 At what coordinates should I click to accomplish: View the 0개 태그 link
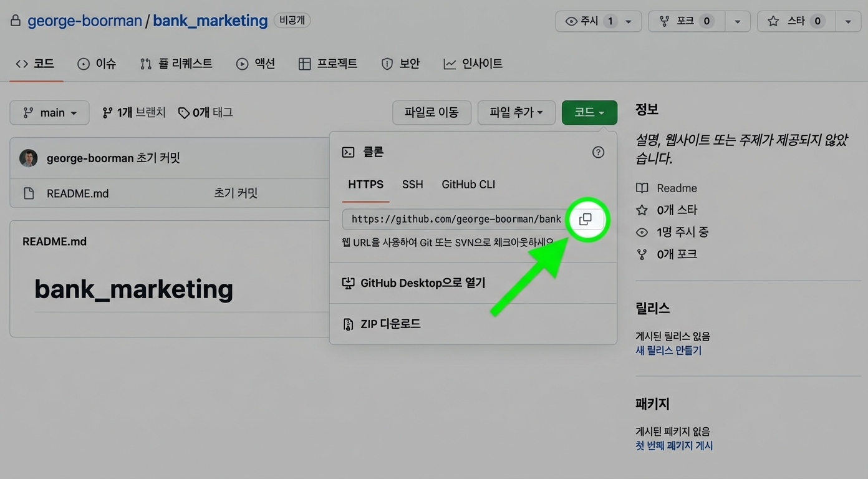(x=206, y=113)
